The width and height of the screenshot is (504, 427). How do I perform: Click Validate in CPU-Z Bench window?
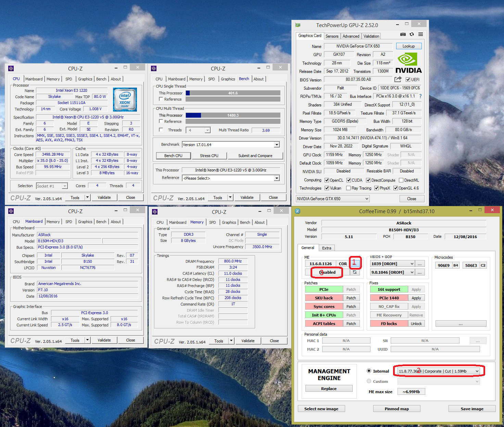(x=247, y=197)
